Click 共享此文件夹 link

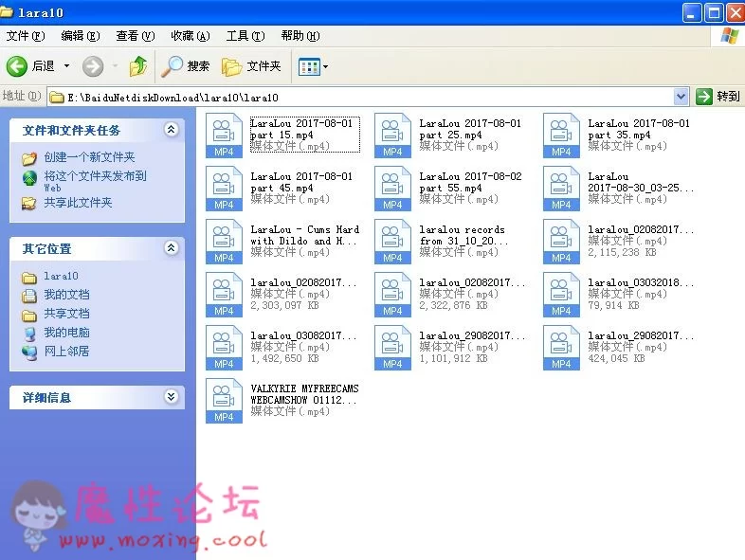[x=78, y=203]
